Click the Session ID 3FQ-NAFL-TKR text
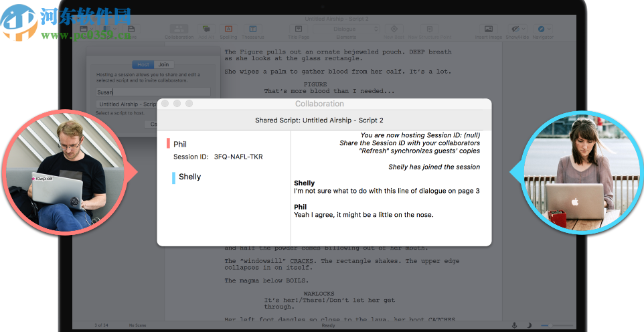 pos(238,157)
